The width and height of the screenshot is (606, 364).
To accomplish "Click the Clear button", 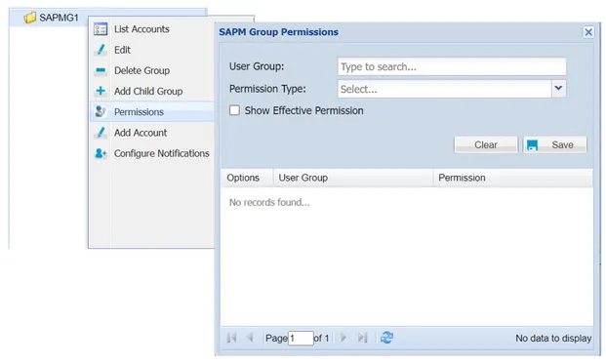I will point(486,144).
